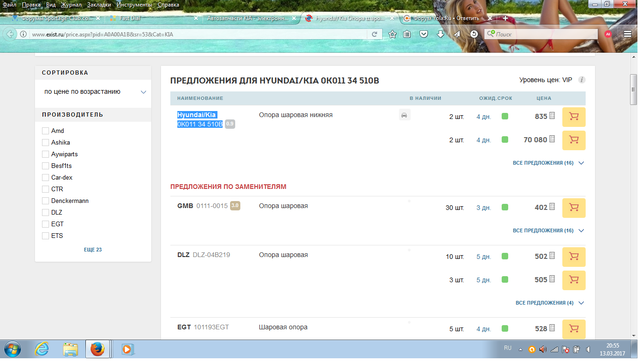This screenshot has width=644, height=362.
Task: Enable the CTR manufacturer filter
Action: (x=45, y=189)
